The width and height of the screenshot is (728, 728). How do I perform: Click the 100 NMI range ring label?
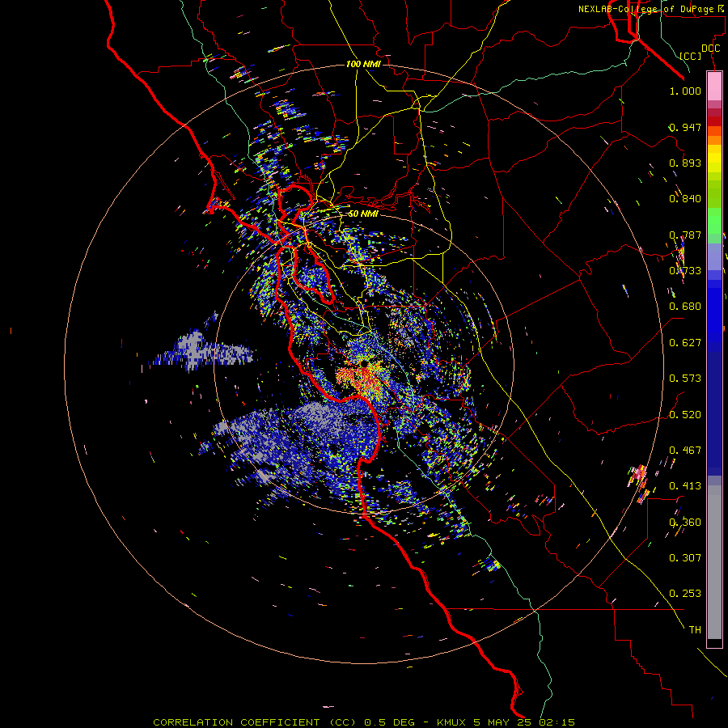click(363, 64)
